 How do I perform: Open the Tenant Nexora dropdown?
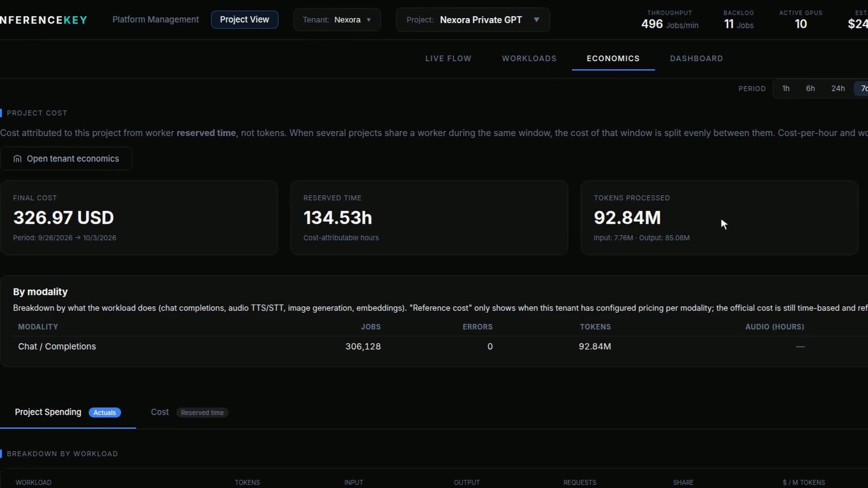pyautogui.click(x=337, y=20)
